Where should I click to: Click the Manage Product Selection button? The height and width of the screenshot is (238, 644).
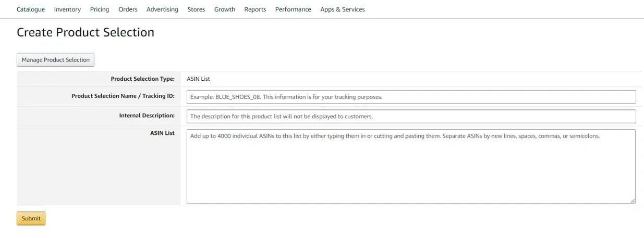pyautogui.click(x=56, y=60)
